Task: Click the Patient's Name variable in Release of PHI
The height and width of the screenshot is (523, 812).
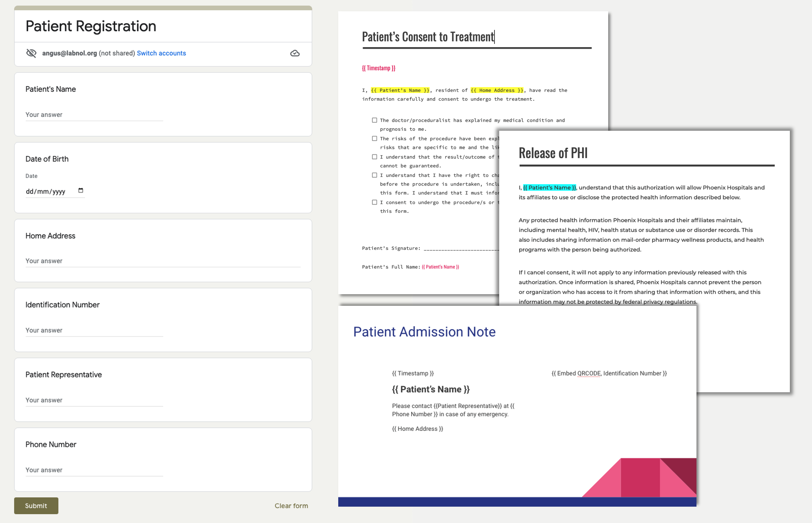Action: click(x=549, y=187)
